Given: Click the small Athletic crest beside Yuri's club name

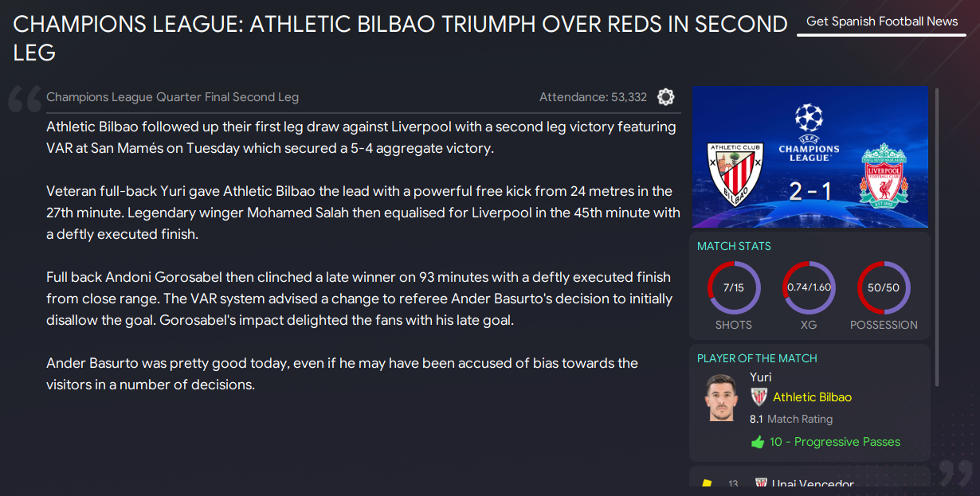Looking at the screenshot, I should point(759,396).
